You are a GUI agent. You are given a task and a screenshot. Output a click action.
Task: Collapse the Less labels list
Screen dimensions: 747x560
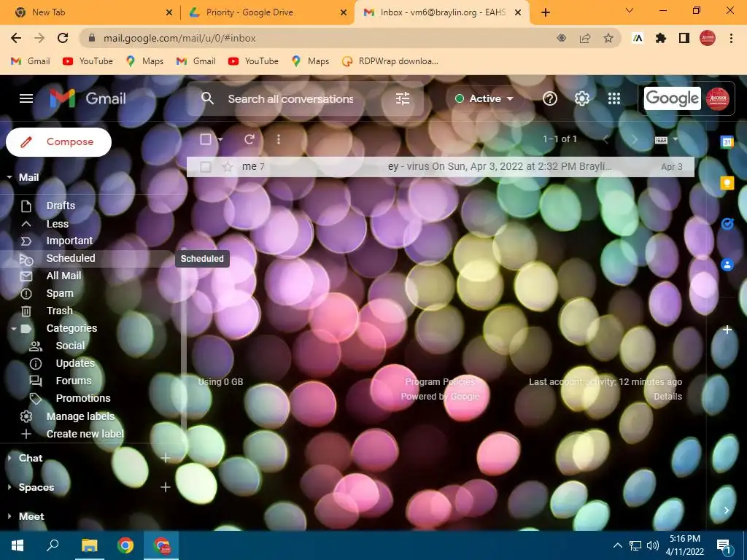[x=57, y=224]
